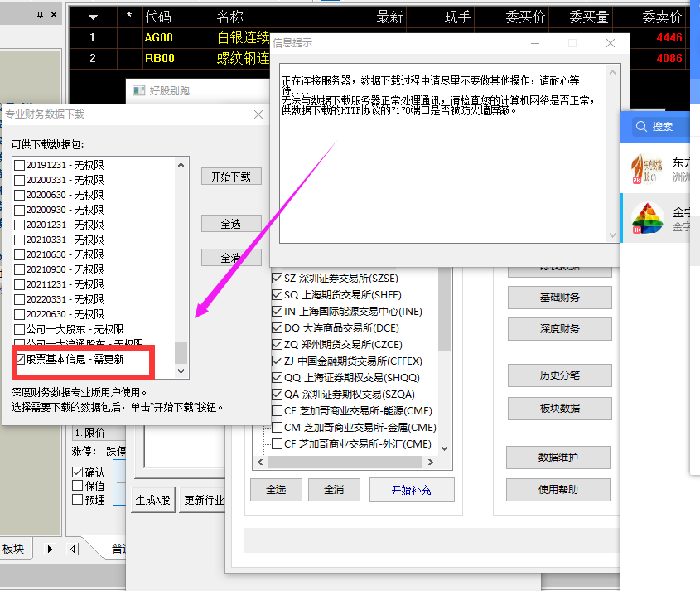Click the pin icon on left panel
The image size is (700, 591).
41,15
